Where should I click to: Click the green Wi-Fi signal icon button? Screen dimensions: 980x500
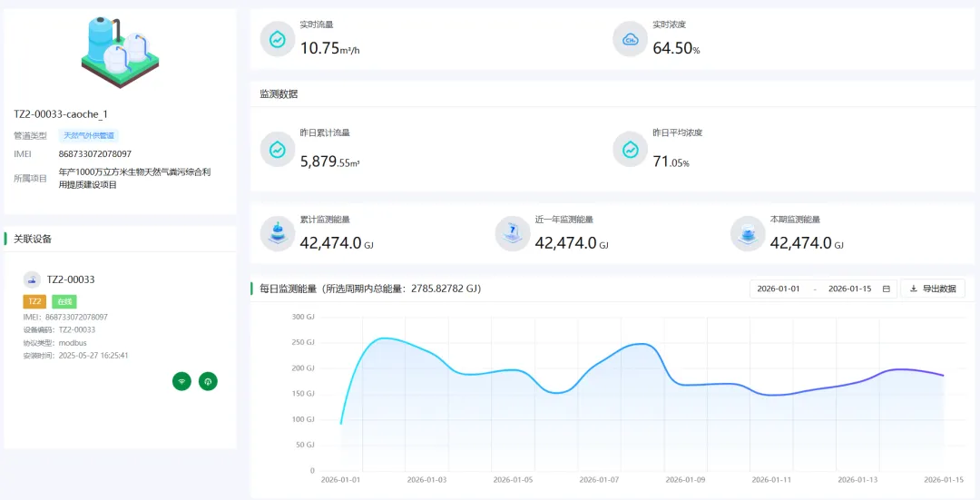coord(182,381)
